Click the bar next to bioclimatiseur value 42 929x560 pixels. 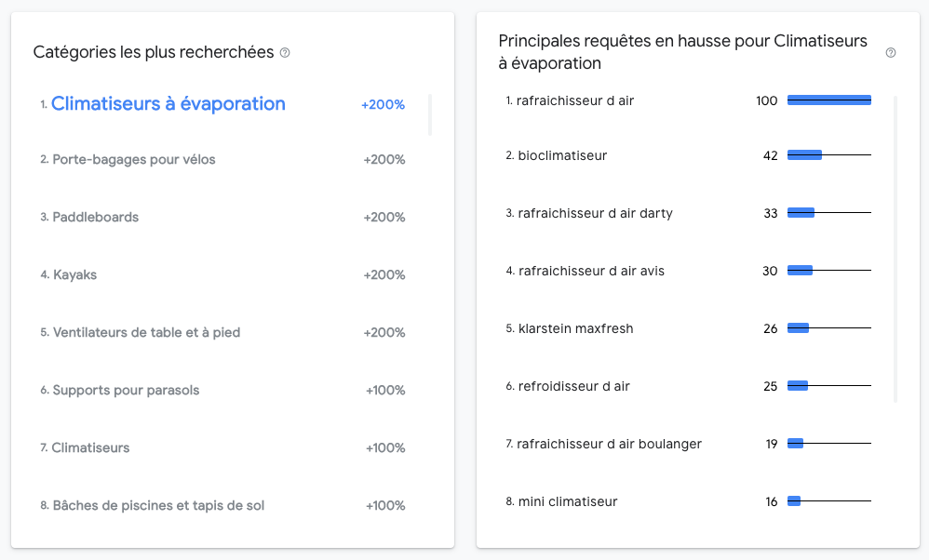828,155
